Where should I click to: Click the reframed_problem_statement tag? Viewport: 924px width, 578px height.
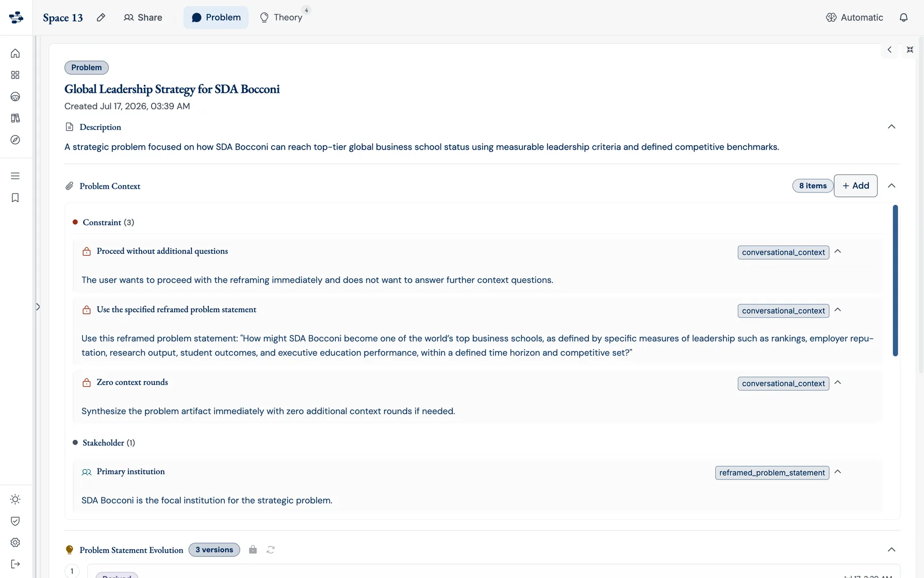point(772,473)
